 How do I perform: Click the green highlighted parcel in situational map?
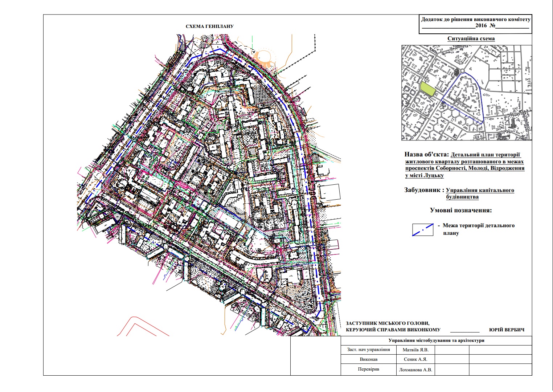pos(428,89)
